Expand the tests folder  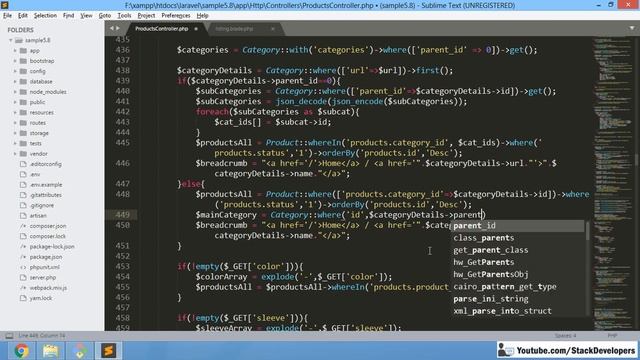point(15,143)
